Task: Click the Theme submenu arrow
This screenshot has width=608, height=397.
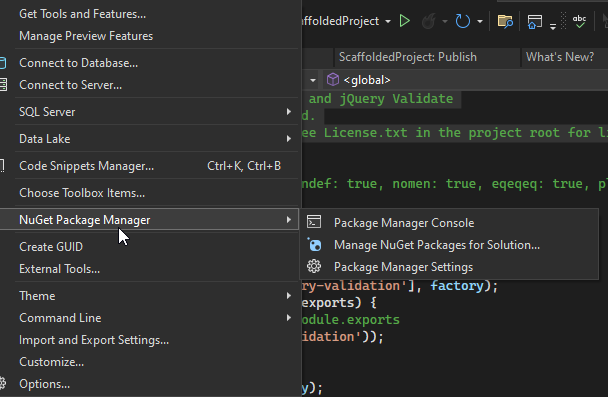Action: click(288, 295)
